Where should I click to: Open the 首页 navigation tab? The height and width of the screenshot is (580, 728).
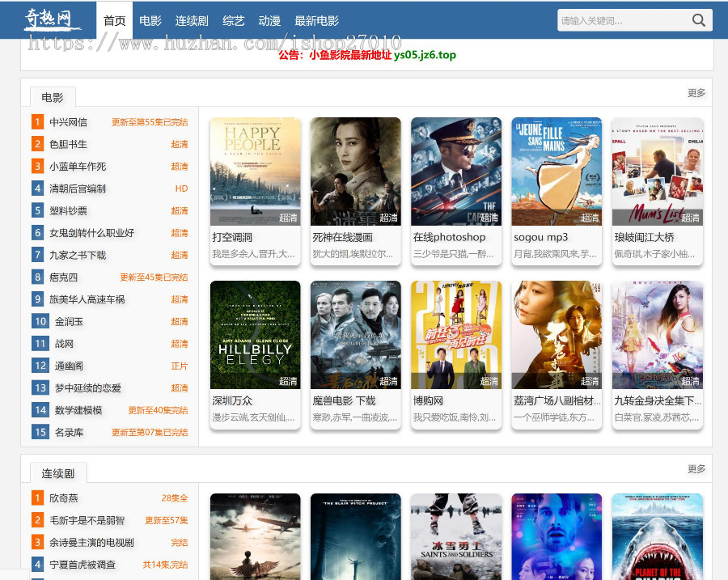click(x=114, y=20)
